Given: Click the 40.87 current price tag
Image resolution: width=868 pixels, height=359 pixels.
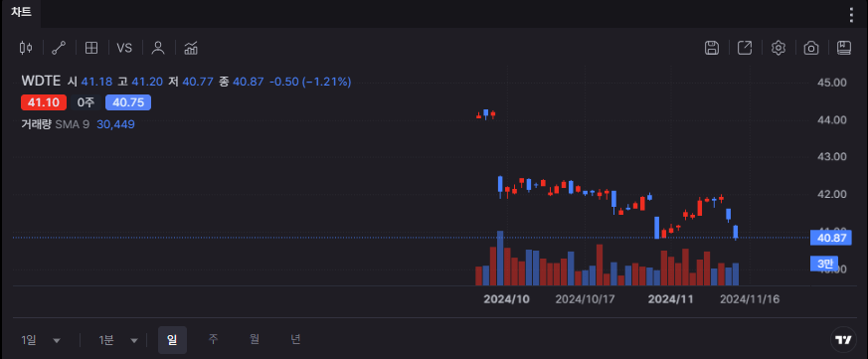Looking at the screenshot, I should coord(830,238).
